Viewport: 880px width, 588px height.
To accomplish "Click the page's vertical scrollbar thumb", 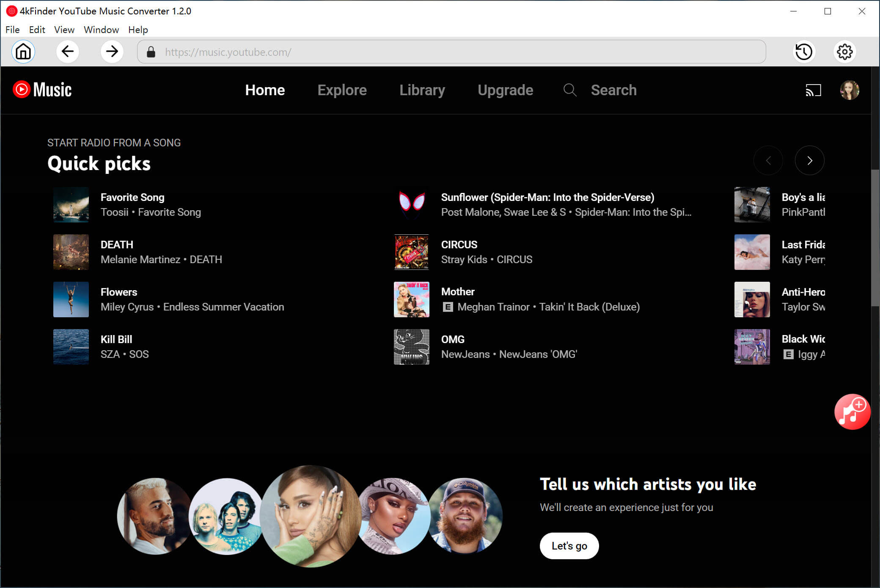I will 875,237.
